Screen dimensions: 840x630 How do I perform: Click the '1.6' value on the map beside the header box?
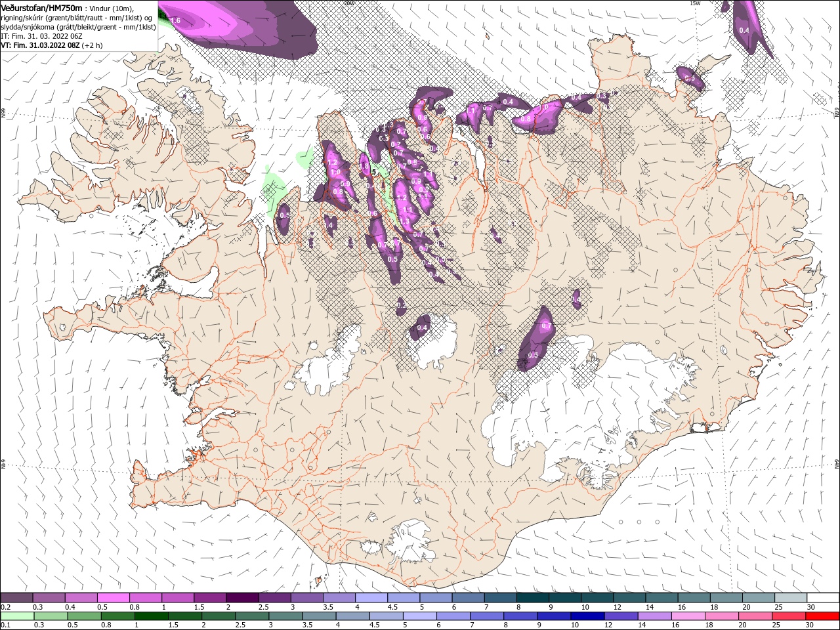point(175,21)
